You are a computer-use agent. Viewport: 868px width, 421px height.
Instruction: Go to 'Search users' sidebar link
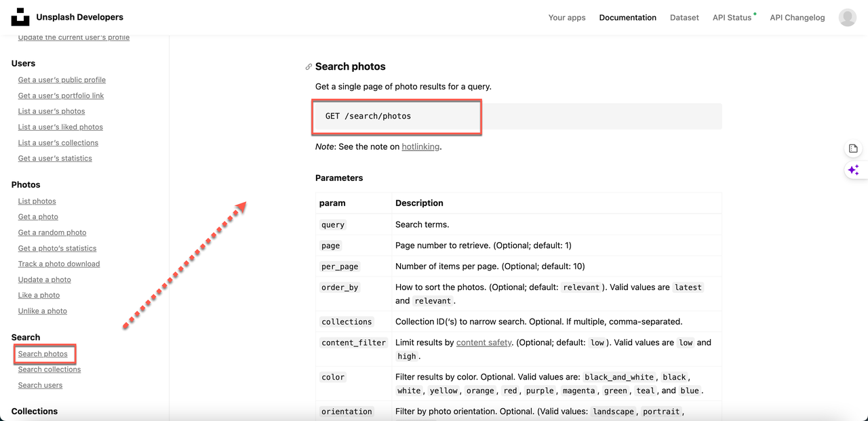pos(40,386)
